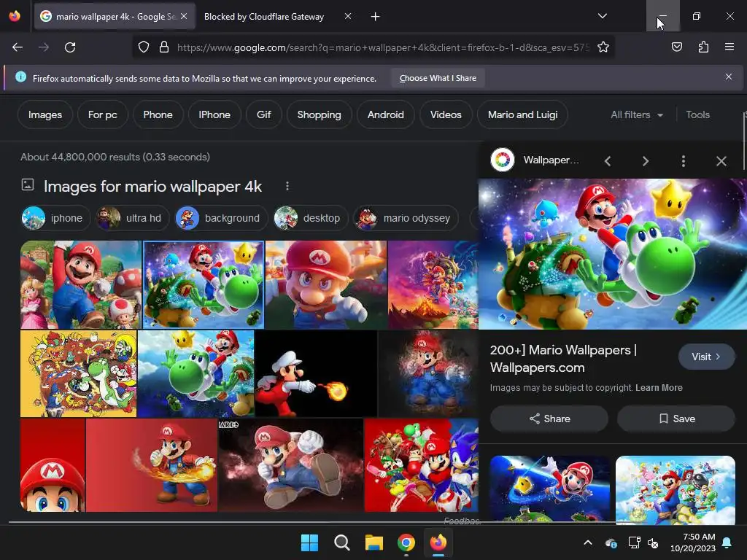Click the site padlock security icon
The width and height of the screenshot is (747, 560).
[164, 47]
